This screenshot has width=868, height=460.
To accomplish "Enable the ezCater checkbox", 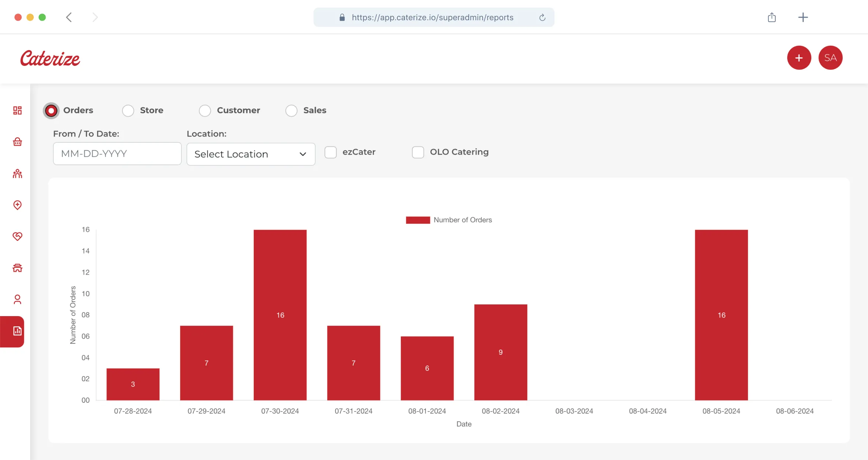I will click(x=330, y=152).
